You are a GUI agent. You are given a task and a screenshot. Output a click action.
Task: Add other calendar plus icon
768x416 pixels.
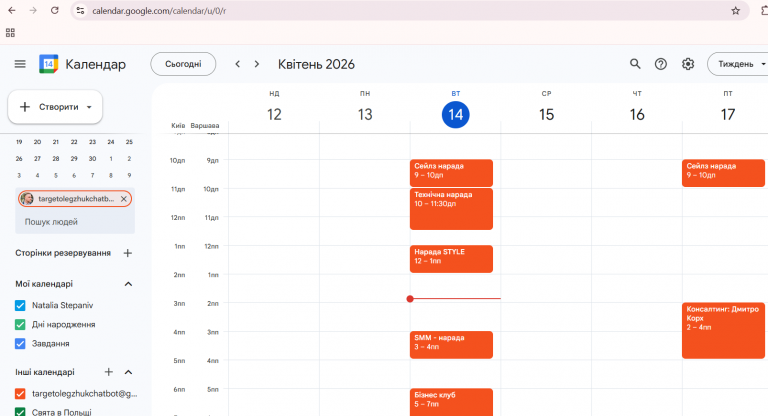[109, 372]
